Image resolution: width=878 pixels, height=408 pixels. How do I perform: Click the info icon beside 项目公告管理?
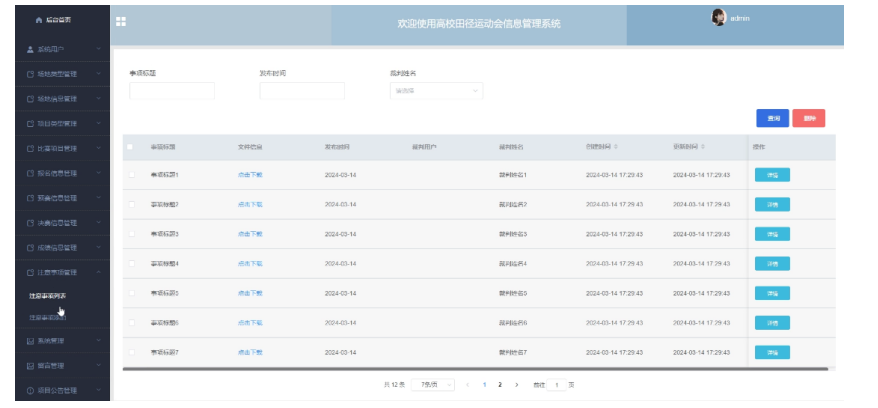pyautogui.click(x=30, y=391)
